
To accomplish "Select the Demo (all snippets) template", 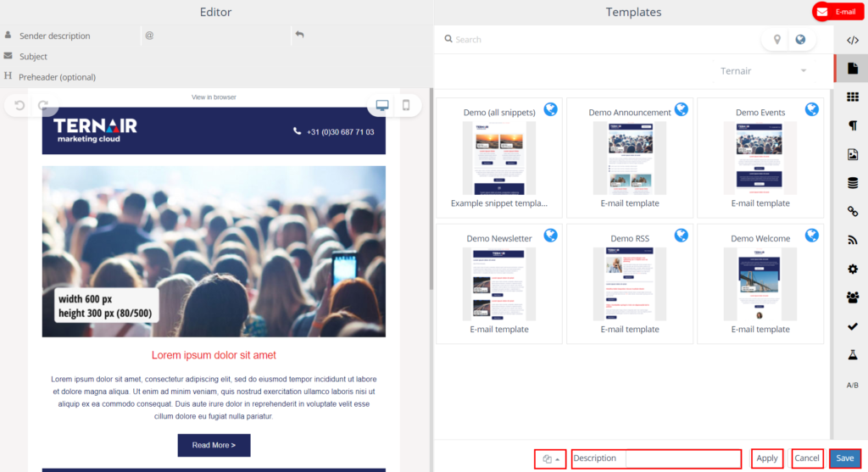I will pyautogui.click(x=499, y=158).
